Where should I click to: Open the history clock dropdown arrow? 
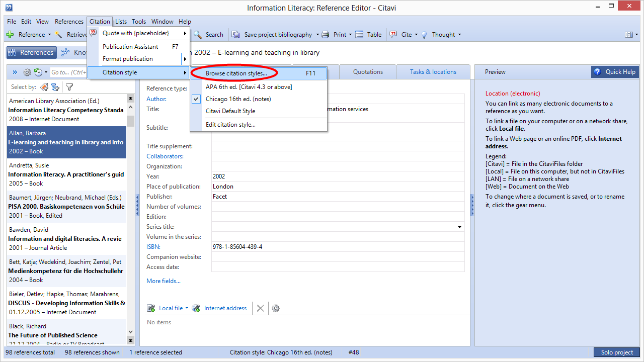click(x=46, y=72)
